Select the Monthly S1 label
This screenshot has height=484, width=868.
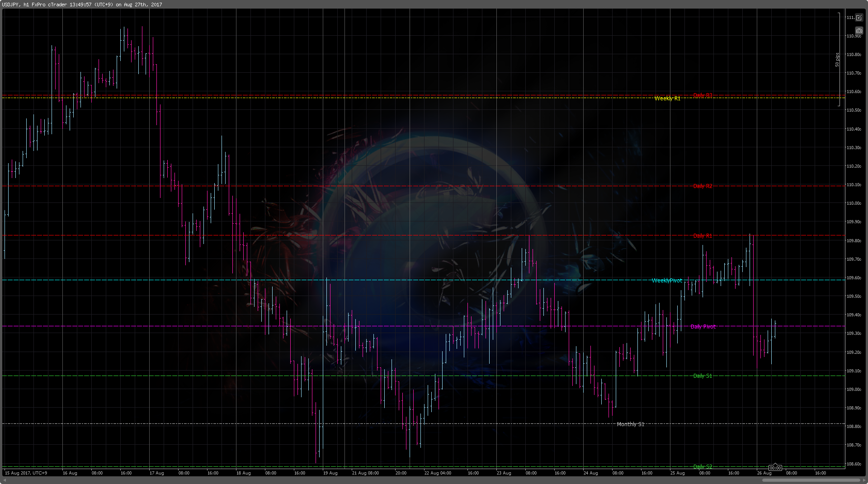[x=631, y=424]
